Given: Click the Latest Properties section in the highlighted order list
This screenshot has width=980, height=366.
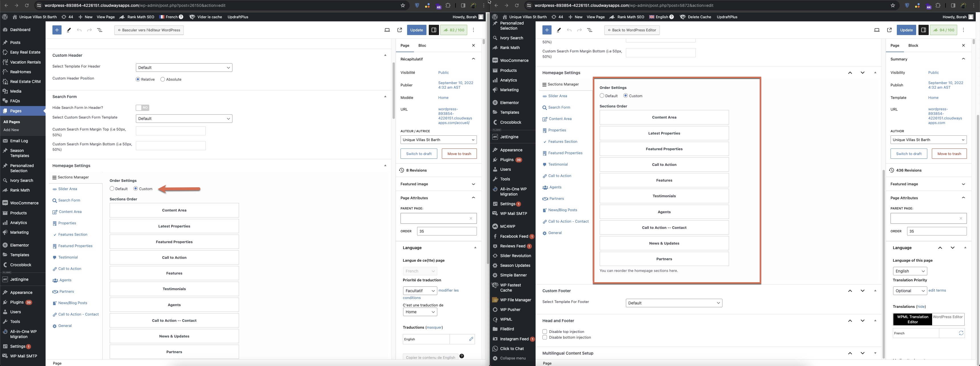Looking at the screenshot, I should tap(664, 133).
